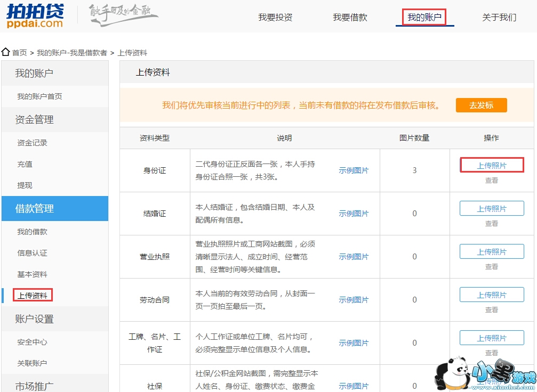Open 我的账户首页 in sidebar

pos(39,96)
